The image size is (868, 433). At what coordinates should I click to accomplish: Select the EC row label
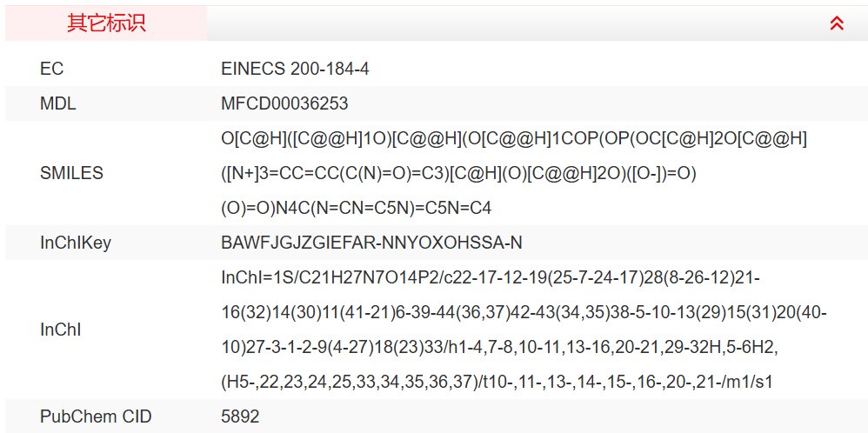52,69
